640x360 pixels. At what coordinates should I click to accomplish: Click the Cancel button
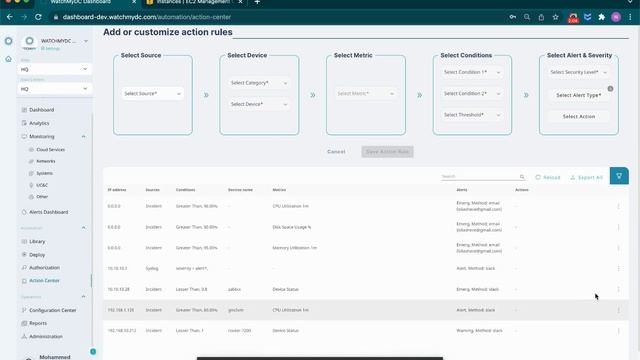(336, 151)
